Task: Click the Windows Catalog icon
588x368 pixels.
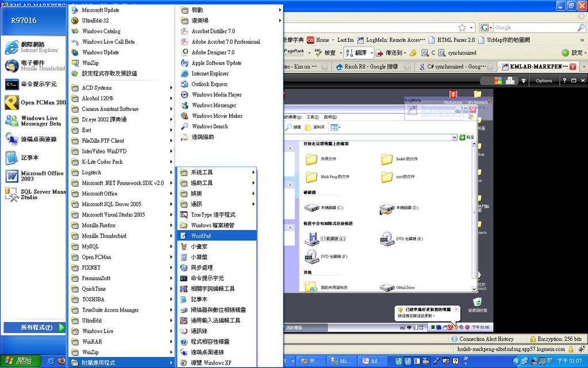Action: [x=75, y=31]
